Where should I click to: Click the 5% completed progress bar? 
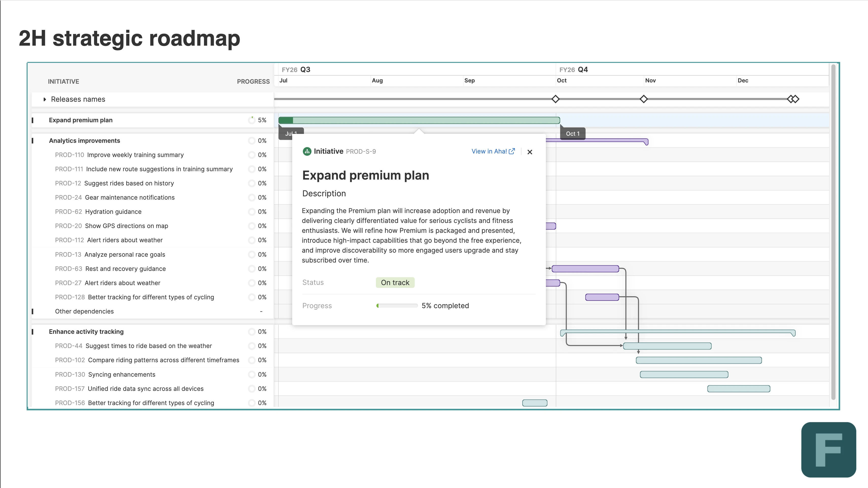(x=397, y=306)
